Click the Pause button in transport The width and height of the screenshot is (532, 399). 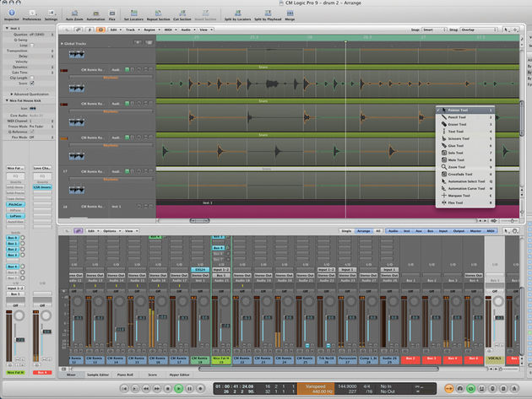[190, 389]
